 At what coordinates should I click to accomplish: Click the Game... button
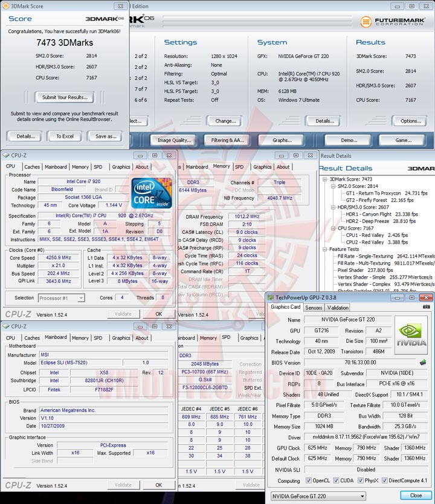[403, 140]
